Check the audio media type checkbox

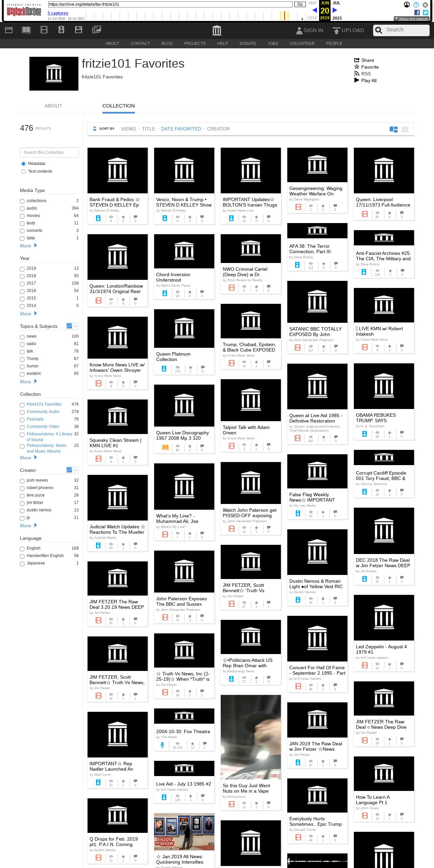pos(22,209)
